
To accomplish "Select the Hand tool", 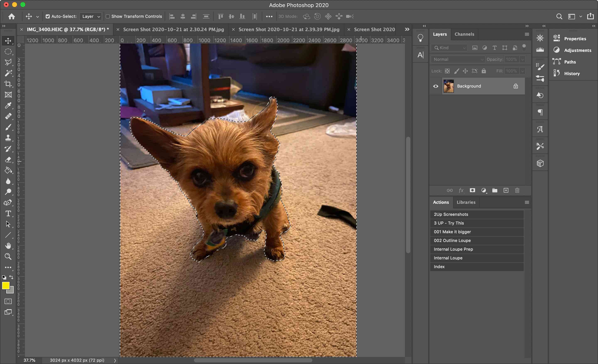I will pos(8,245).
